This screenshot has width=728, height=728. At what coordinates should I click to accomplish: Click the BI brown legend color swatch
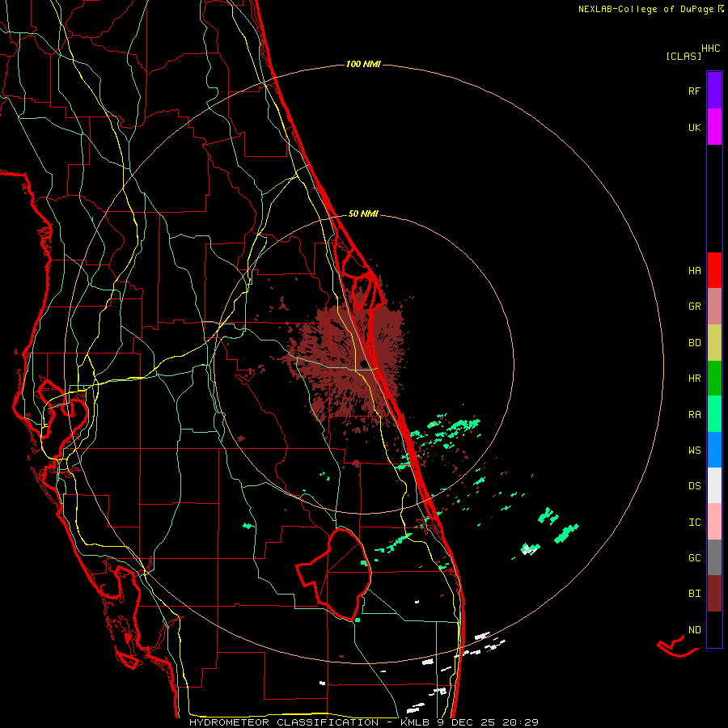(714, 594)
